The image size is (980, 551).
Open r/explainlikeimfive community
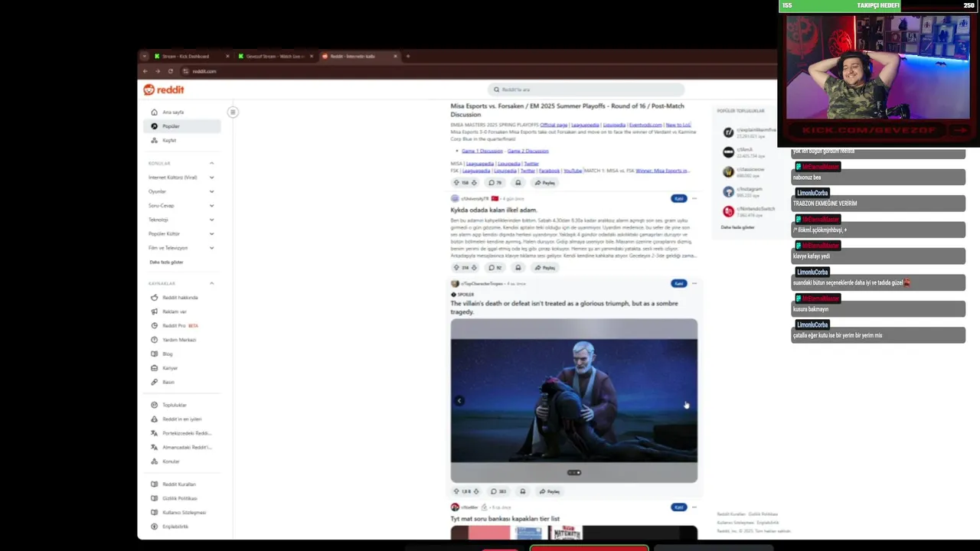pos(749,132)
